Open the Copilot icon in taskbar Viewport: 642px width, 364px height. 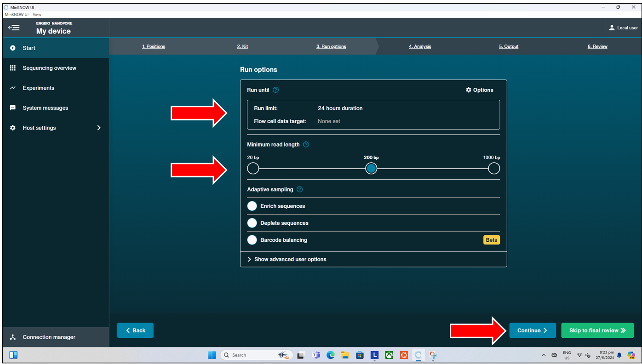tap(631, 355)
